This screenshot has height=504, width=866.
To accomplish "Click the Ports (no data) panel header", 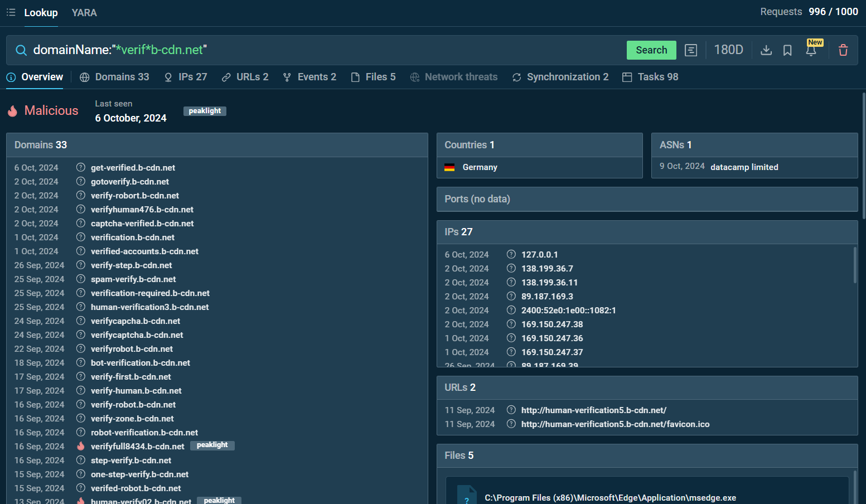I will [647, 199].
